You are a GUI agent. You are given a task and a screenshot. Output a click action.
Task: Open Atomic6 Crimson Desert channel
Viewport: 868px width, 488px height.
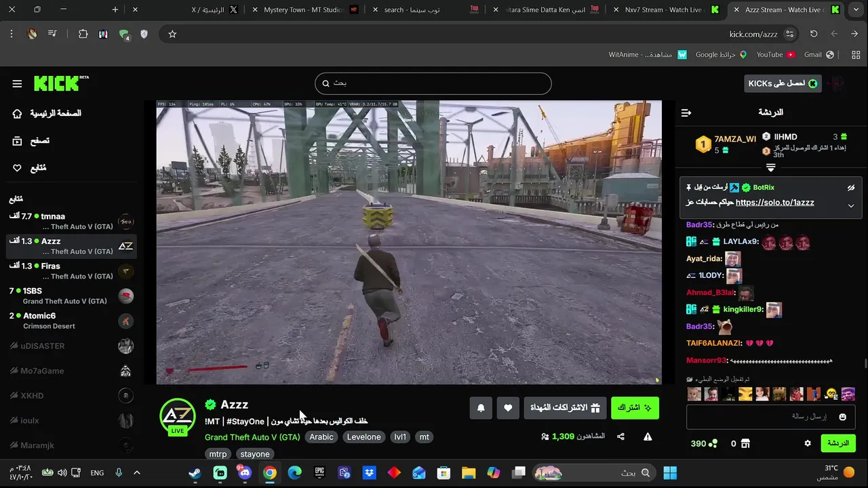click(71, 321)
